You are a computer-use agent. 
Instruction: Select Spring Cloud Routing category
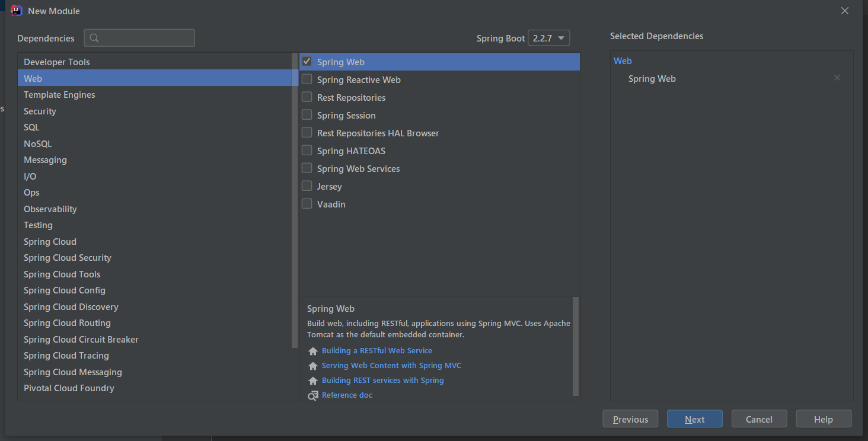(x=155, y=322)
